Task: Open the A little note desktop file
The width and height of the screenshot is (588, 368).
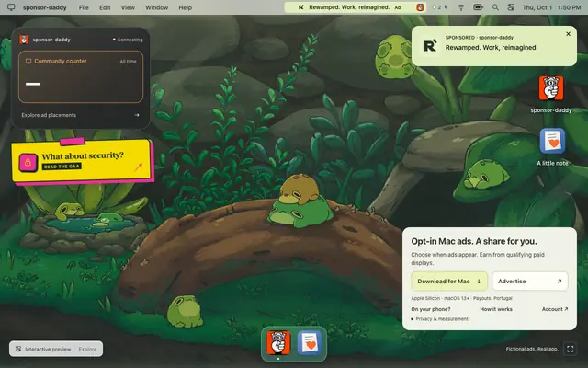Action: click(552, 141)
